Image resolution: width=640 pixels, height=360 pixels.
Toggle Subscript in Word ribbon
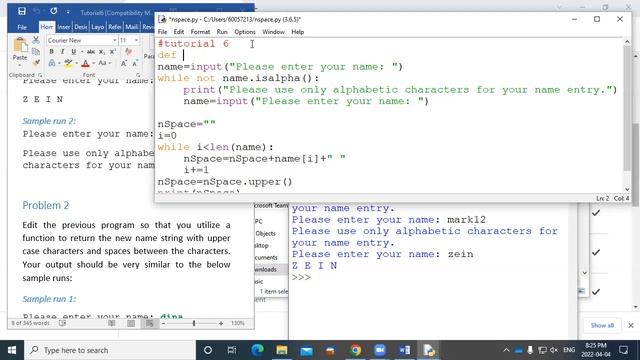pyautogui.click(x=102, y=52)
